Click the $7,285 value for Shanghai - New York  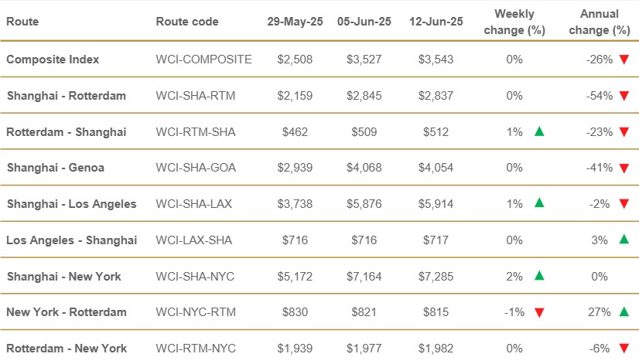click(x=436, y=276)
